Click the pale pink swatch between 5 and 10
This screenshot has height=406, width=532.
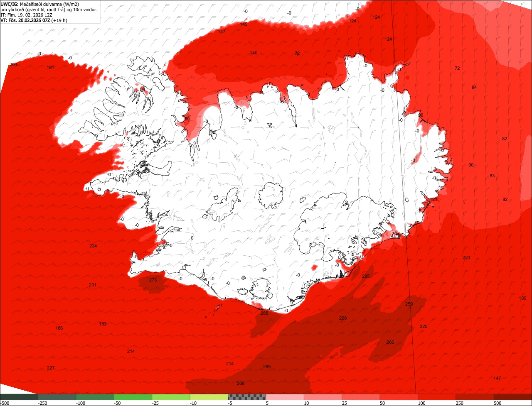click(x=285, y=397)
